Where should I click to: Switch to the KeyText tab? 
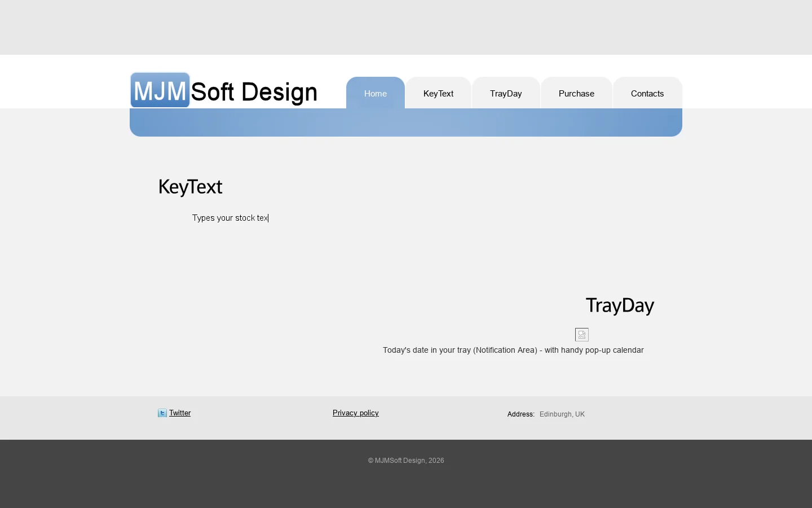438,93
